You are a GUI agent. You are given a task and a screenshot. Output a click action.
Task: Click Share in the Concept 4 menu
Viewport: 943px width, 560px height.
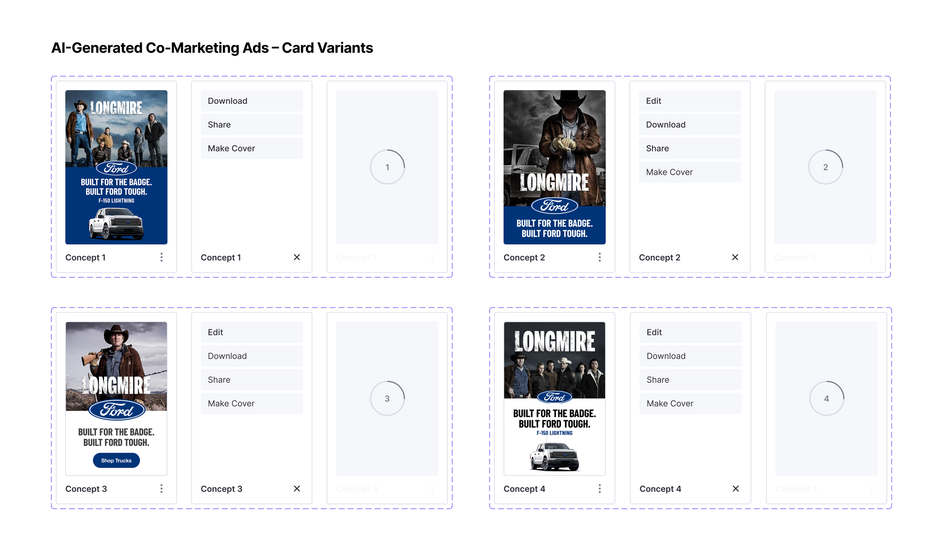(690, 379)
